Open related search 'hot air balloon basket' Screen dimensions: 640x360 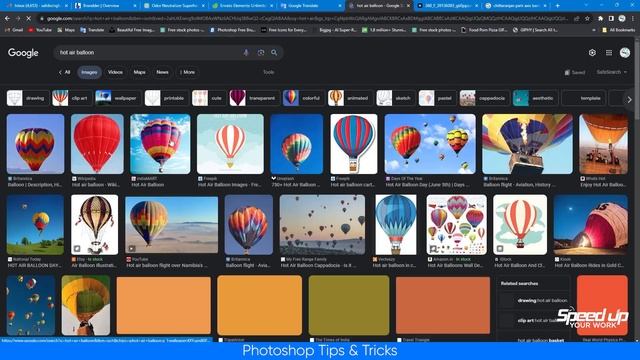(x=534, y=340)
